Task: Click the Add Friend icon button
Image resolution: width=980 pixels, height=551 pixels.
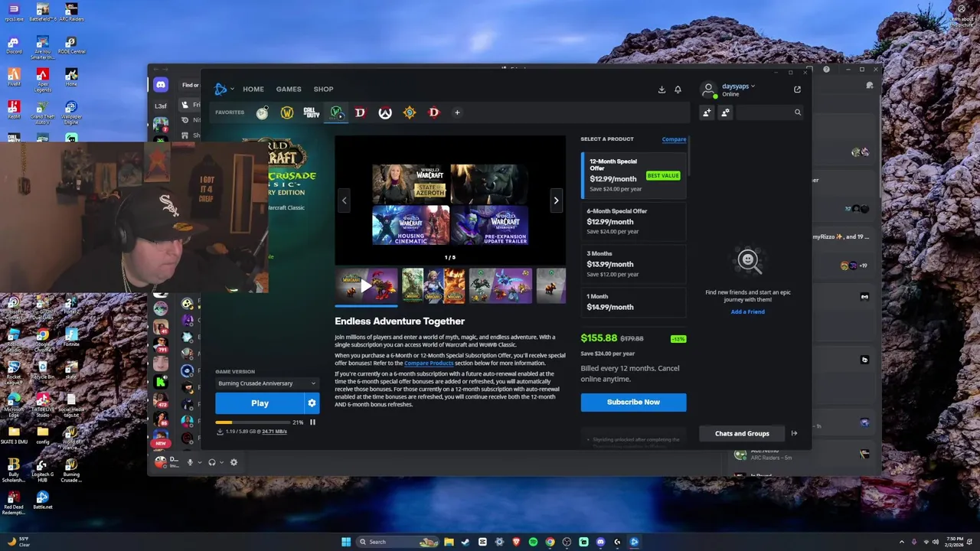Action: [x=707, y=112]
